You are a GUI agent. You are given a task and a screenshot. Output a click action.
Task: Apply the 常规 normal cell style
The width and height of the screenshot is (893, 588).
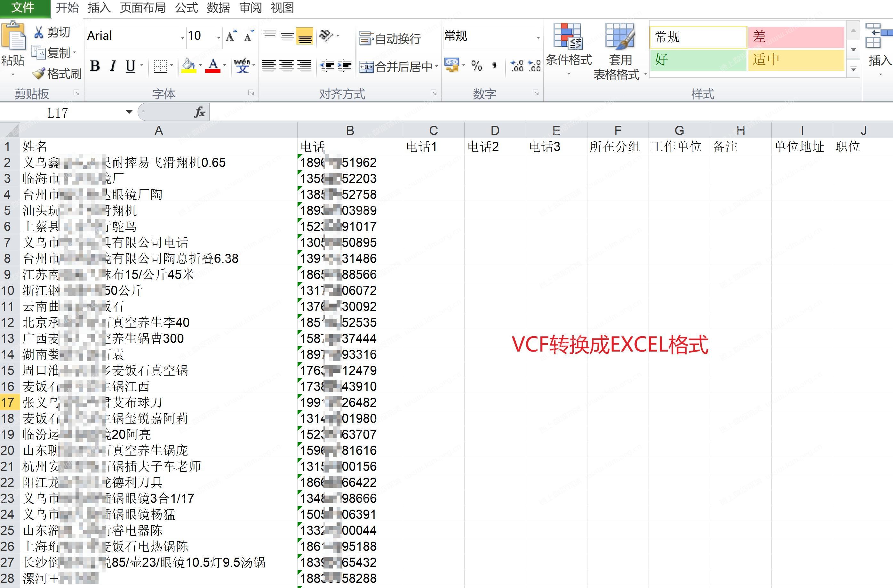point(698,37)
